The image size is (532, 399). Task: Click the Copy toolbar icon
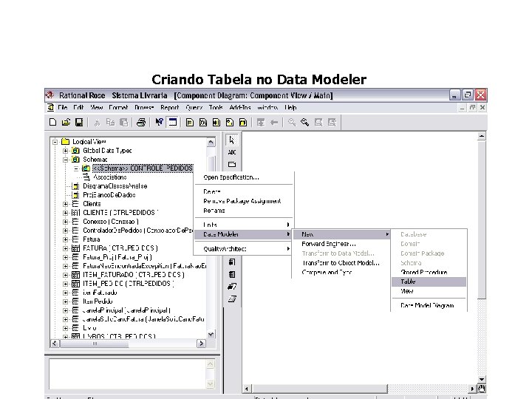tap(110, 122)
